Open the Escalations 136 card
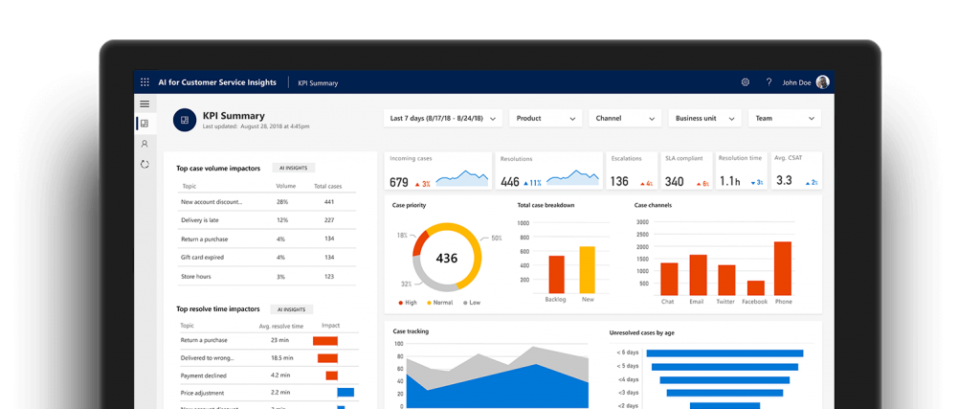 [x=632, y=170]
